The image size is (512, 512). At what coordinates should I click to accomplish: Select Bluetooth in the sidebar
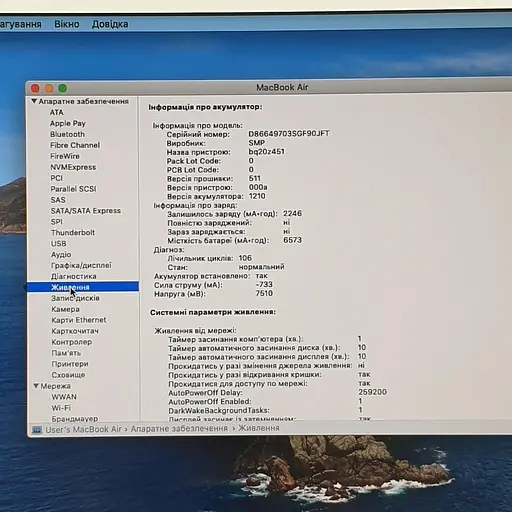(67, 134)
